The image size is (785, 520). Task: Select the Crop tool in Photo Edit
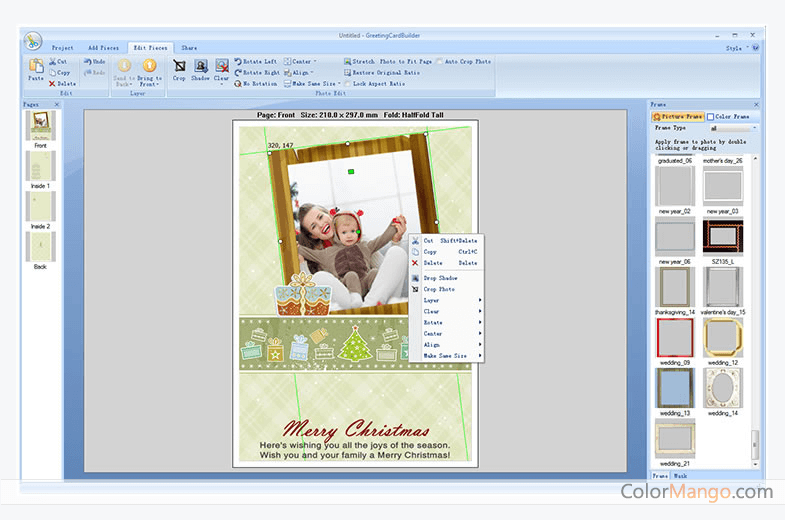pos(179,68)
